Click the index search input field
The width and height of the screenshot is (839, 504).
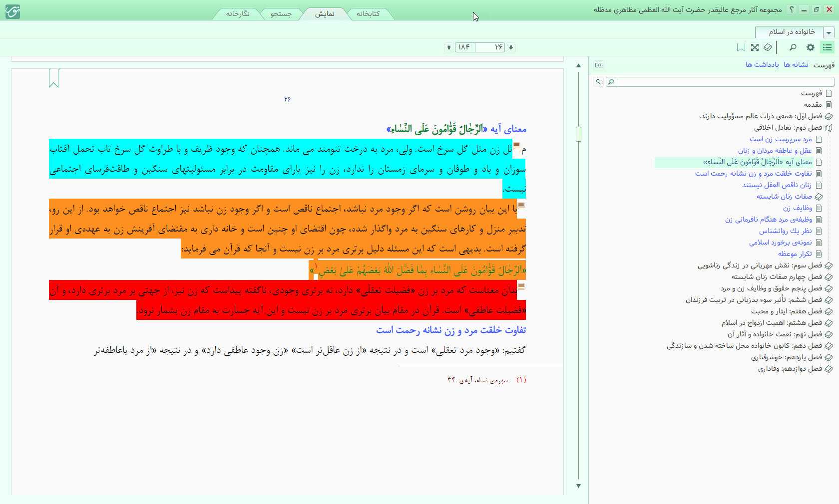coord(725,82)
